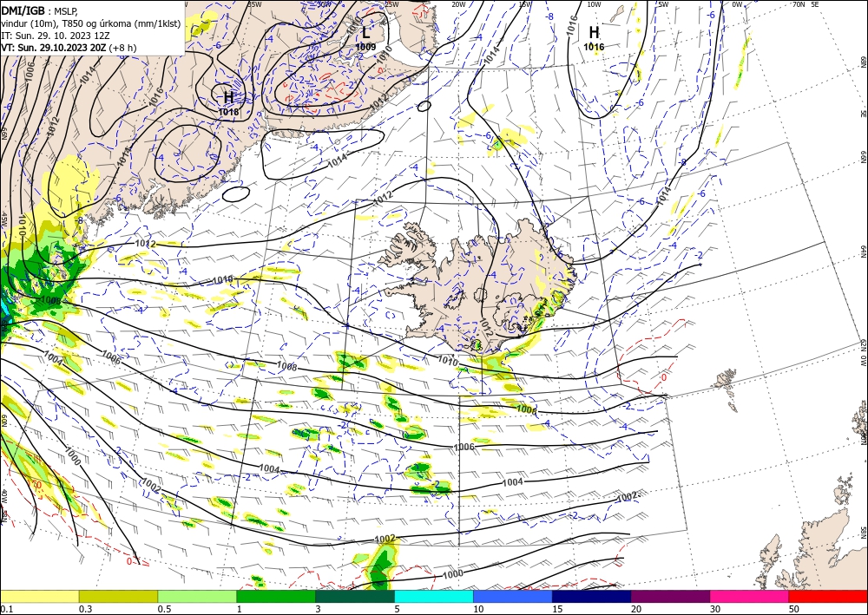868x615 pixels.
Task: Click the Iceland landmass on the map
Action: tap(482, 288)
